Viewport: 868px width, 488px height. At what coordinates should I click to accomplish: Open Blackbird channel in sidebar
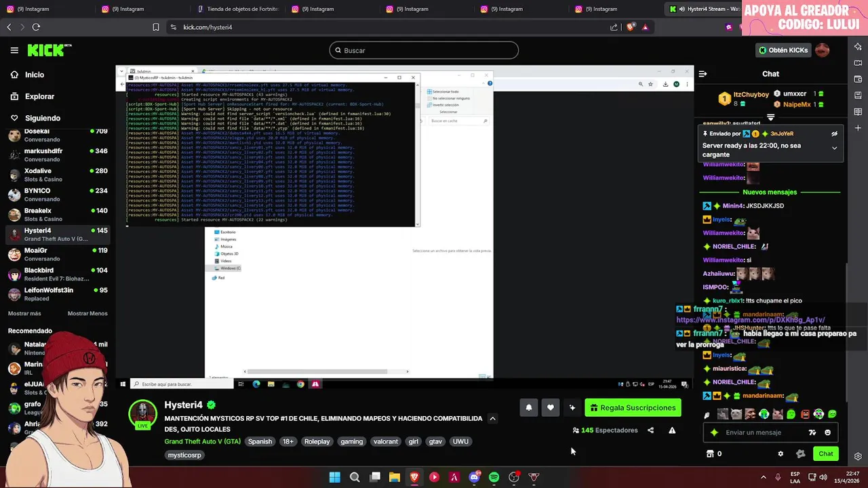click(58, 274)
